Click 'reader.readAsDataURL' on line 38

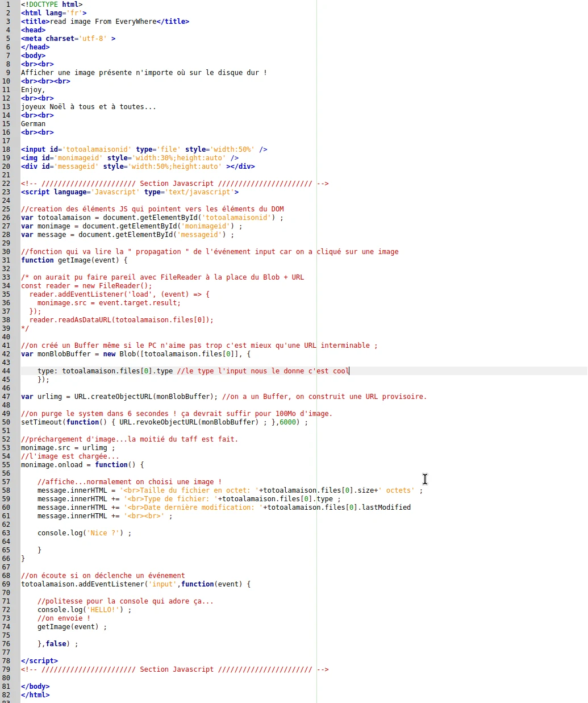coord(70,320)
